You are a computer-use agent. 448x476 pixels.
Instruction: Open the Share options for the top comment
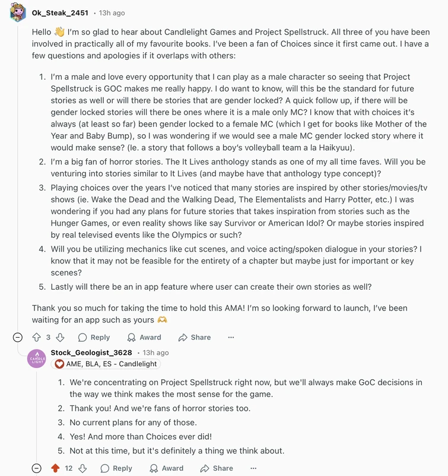pyautogui.click(x=194, y=337)
